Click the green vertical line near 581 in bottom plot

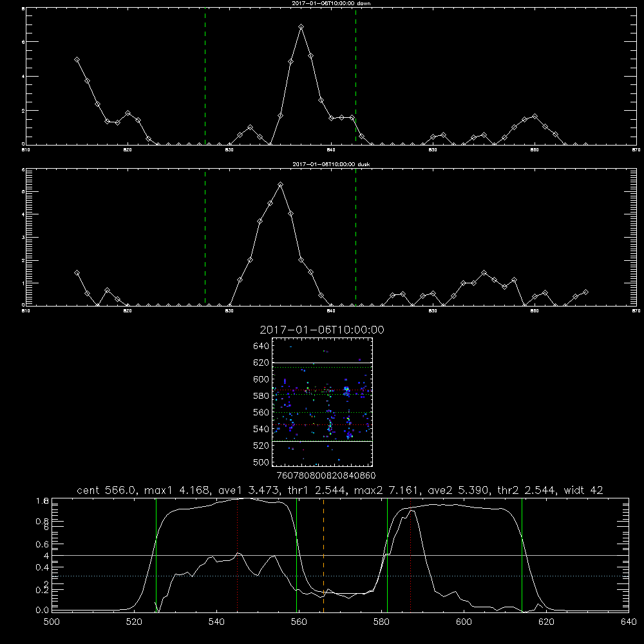click(387, 555)
